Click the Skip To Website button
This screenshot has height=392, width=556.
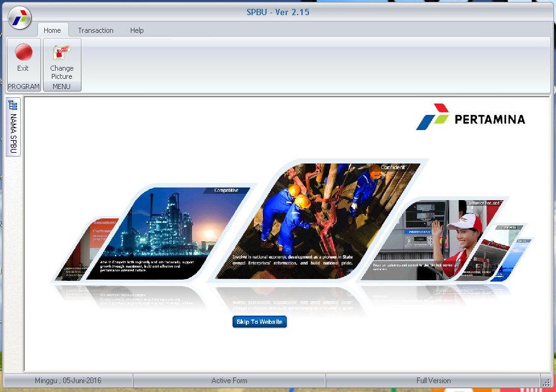click(260, 321)
